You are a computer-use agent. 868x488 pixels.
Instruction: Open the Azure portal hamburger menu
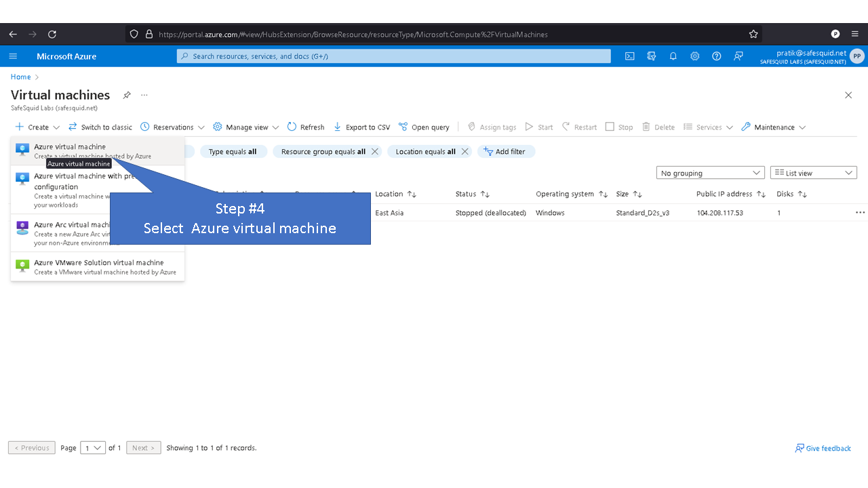pos(14,56)
